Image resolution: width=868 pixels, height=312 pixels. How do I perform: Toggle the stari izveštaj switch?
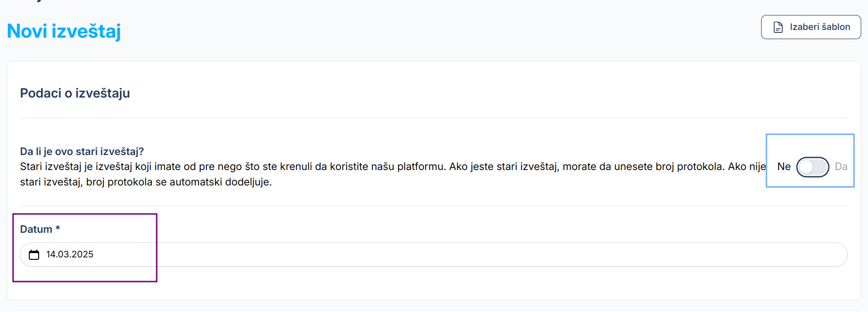point(812,167)
